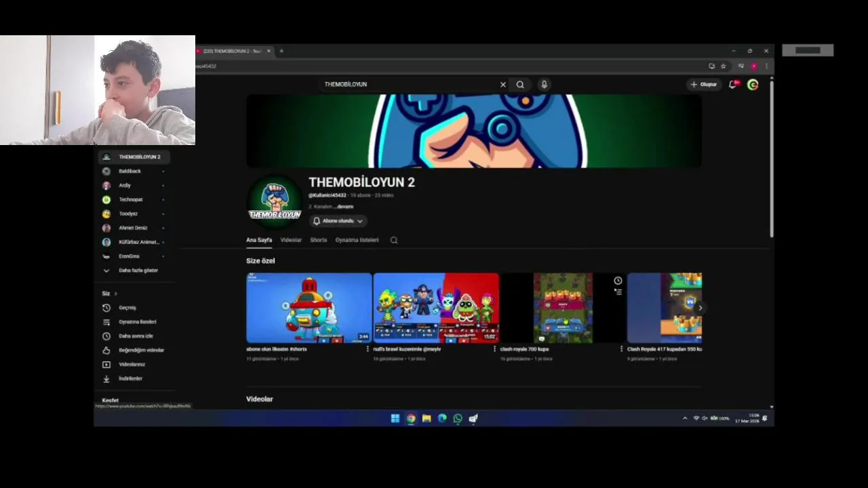Open options menu for 'null's brawl kuzenimle' video

[494, 349]
